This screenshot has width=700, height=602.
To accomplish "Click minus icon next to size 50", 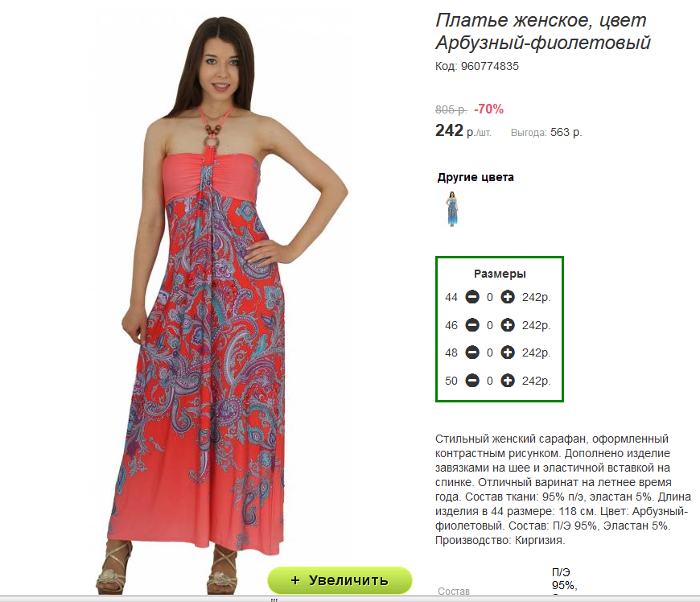I will click(471, 381).
